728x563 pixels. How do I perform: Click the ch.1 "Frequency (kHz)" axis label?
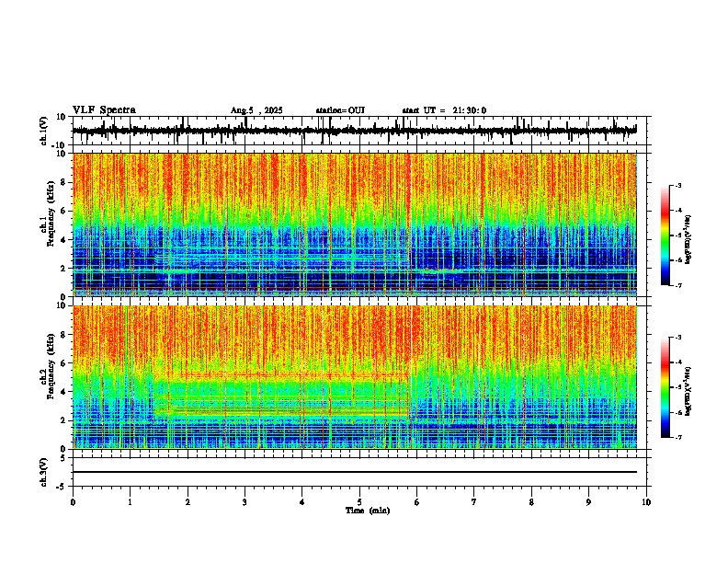tap(51, 213)
